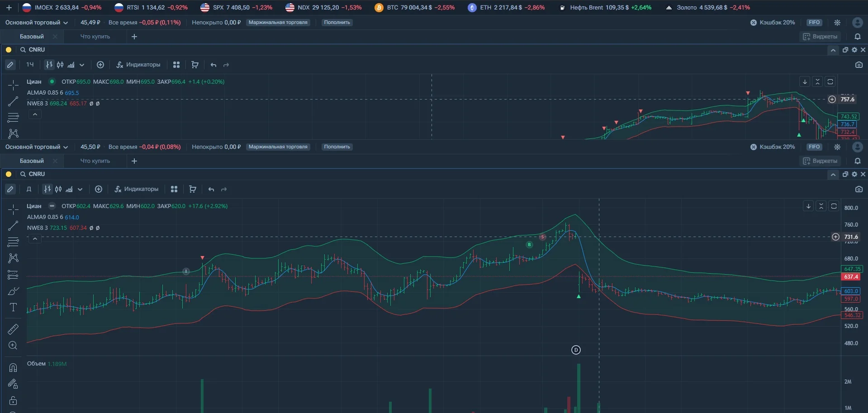This screenshot has width=868, height=413.
Task: Open Индикаторы menu in the lower chart toolbar
Action: (137, 189)
